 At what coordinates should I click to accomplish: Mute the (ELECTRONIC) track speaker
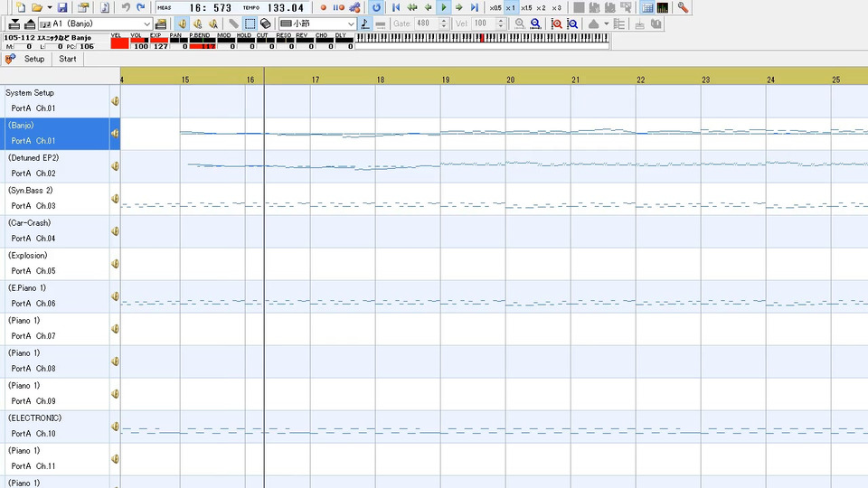pyautogui.click(x=115, y=427)
